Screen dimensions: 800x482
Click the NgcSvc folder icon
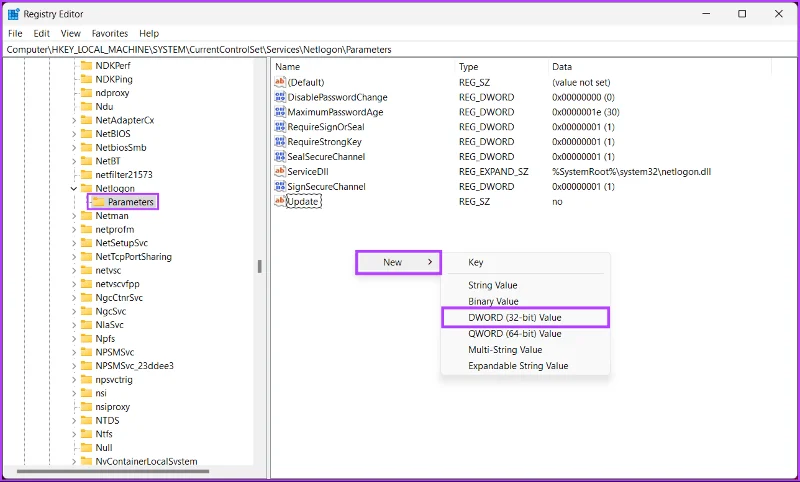click(86, 311)
